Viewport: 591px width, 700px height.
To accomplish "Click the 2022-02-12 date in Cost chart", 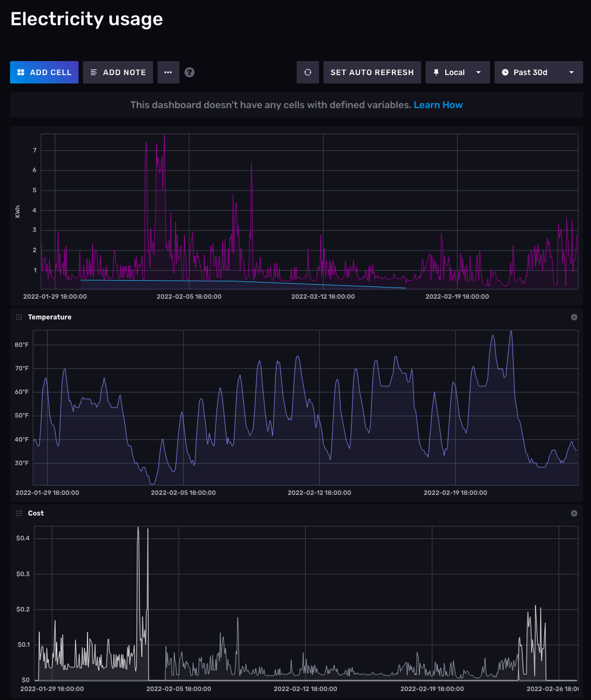I will [x=306, y=689].
